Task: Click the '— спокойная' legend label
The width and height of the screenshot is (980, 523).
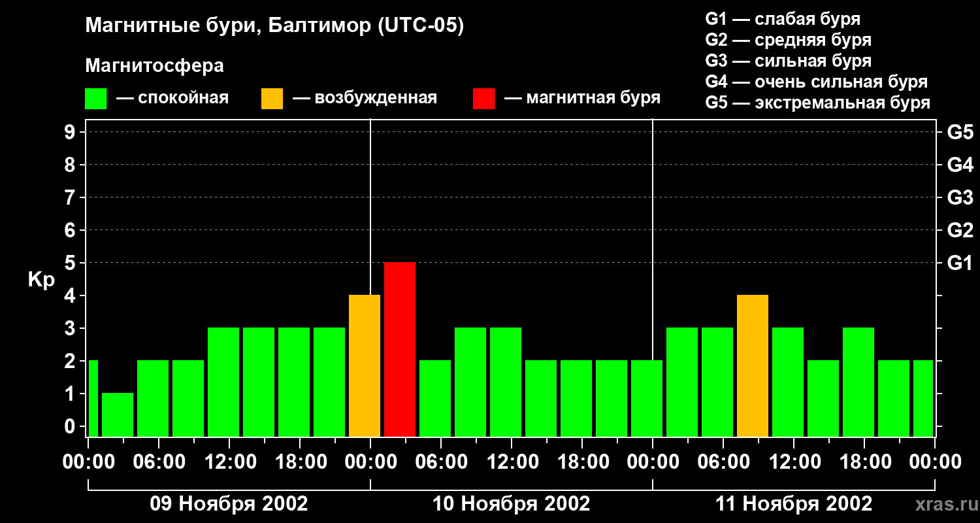Action: (172, 98)
